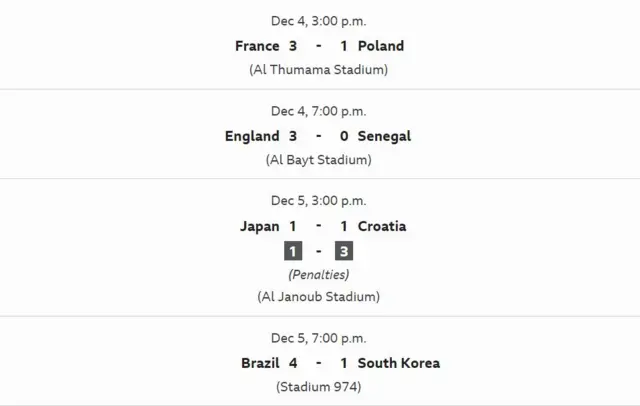Click the Poland team name
The height and width of the screenshot is (406, 640).
(x=380, y=46)
